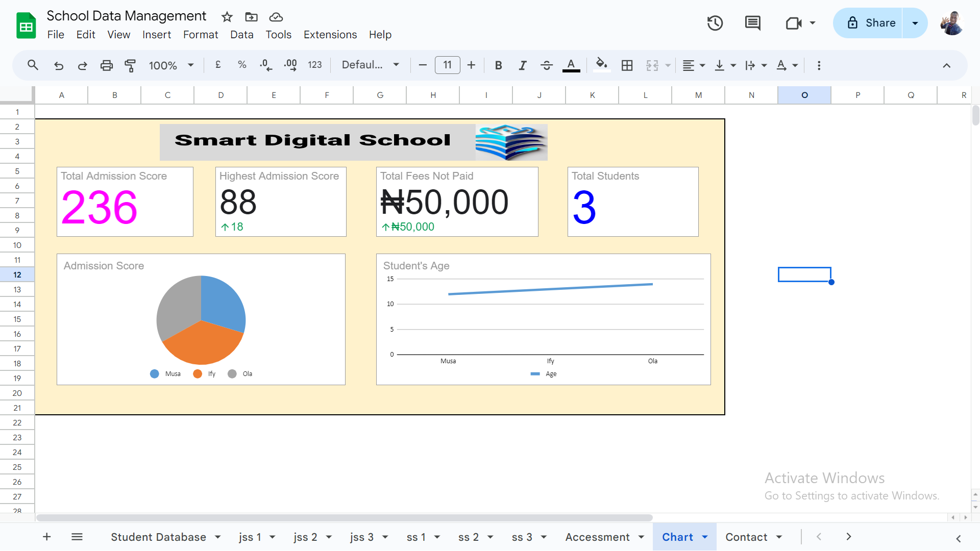Image resolution: width=980 pixels, height=551 pixels.
Task: Click the paint format icon
Action: pos(130,65)
